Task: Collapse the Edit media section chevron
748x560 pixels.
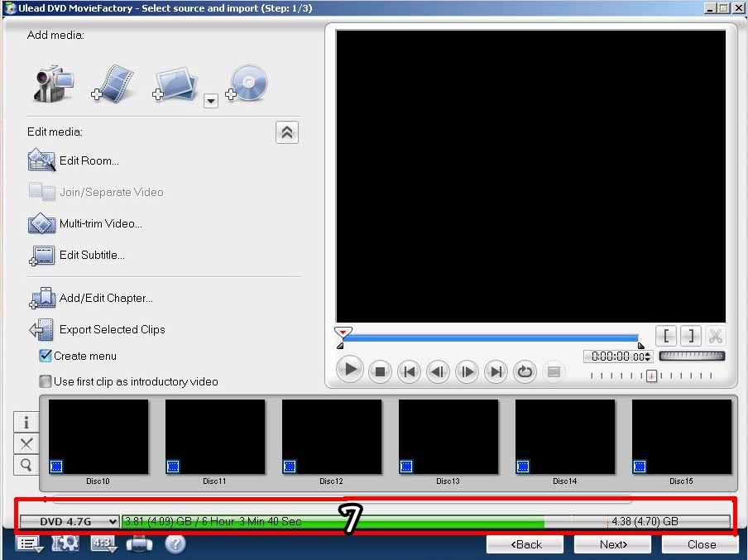Action: (287, 132)
